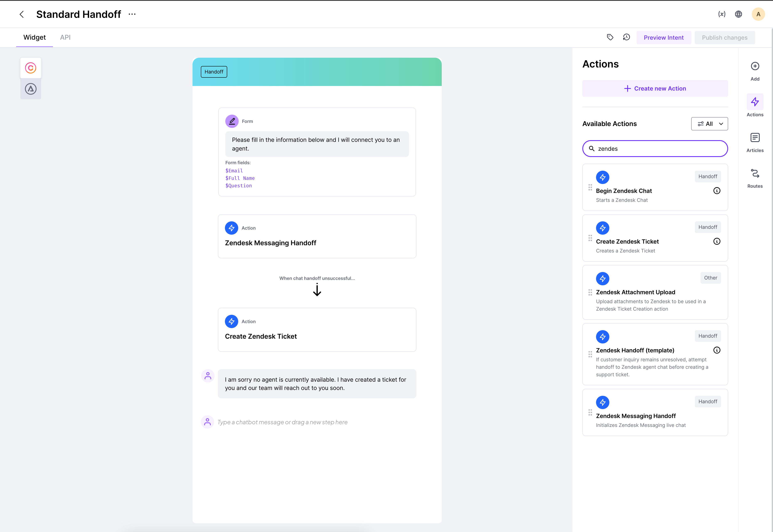Click the $Email form field
773x532 pixels.
pos(234,171)
